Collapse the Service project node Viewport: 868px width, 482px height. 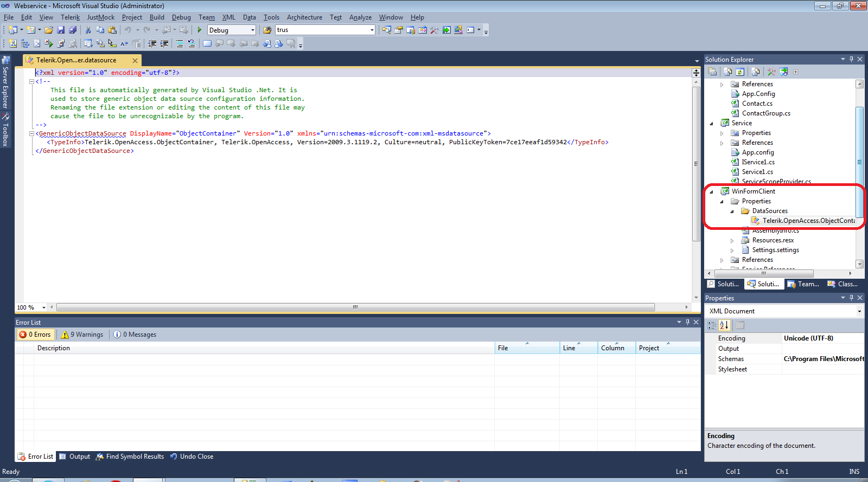711,123
